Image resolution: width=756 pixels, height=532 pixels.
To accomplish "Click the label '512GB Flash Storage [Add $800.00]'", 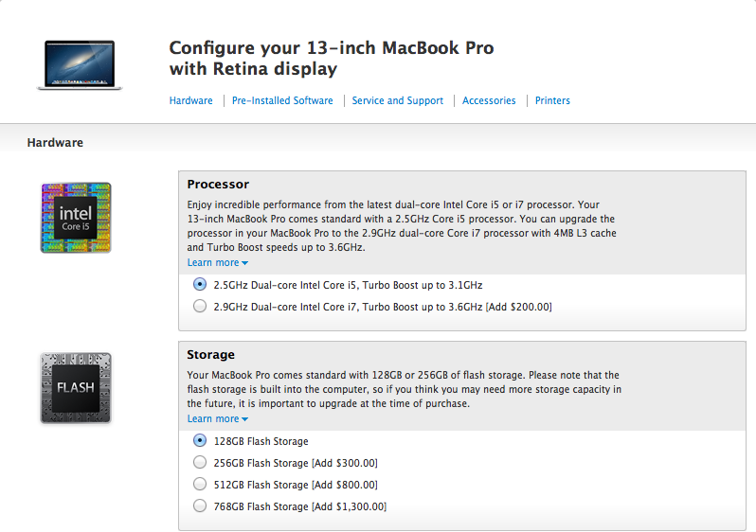I will pos(296,485).
